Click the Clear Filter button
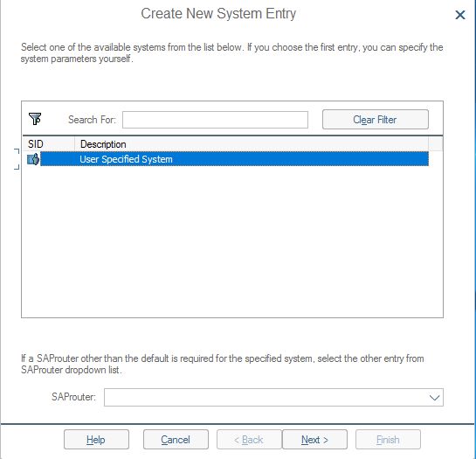This screenshot has width=476, height=459. (x=376, y=120)
